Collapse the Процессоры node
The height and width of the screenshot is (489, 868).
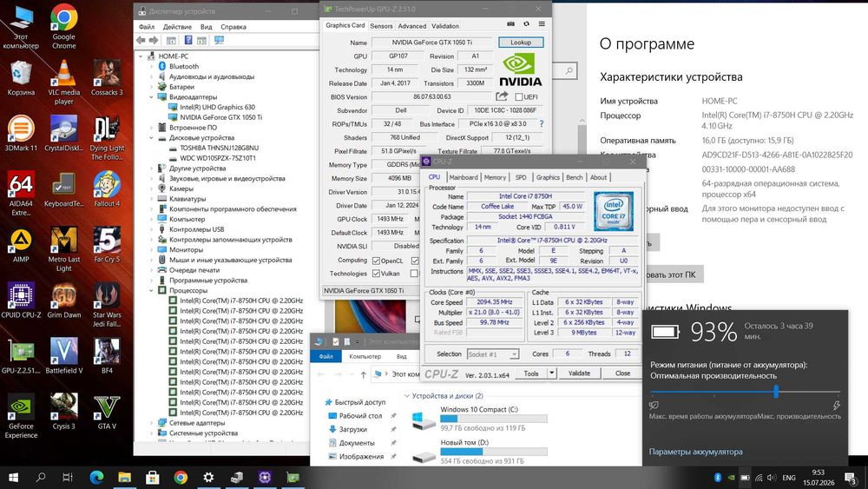(151, 290)
